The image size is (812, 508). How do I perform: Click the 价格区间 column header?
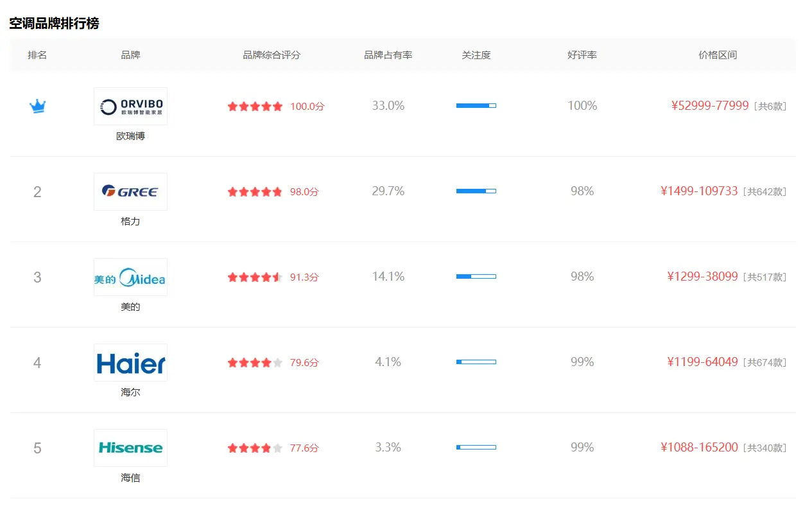click(x=718, y=55)
